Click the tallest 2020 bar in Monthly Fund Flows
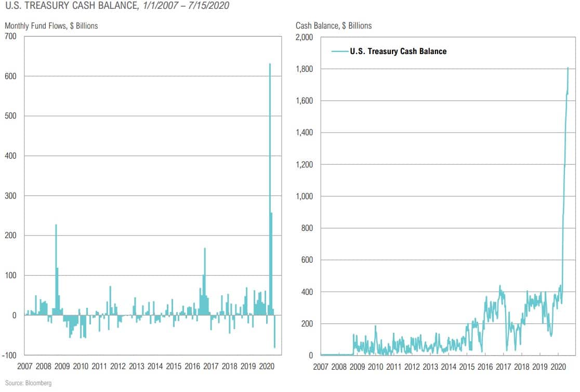 point(270,189)
